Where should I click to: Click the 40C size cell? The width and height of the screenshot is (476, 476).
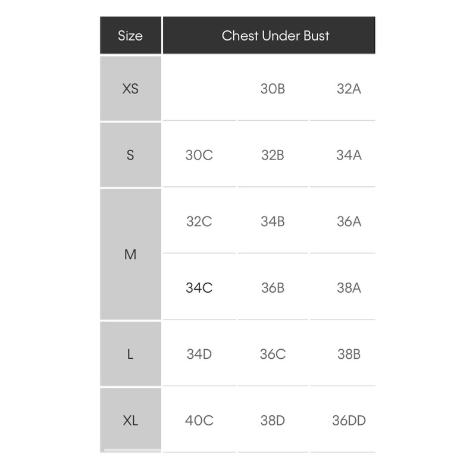(199, 421)
